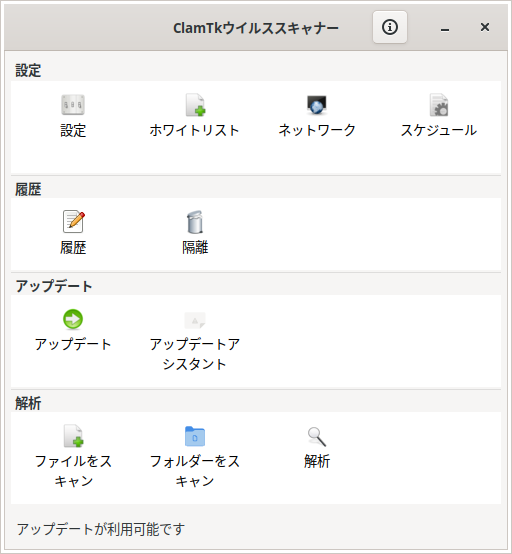Screen dimensions: 512x554
Task: Open 解析 magnifying glass icon
Action: coord(317,437)
